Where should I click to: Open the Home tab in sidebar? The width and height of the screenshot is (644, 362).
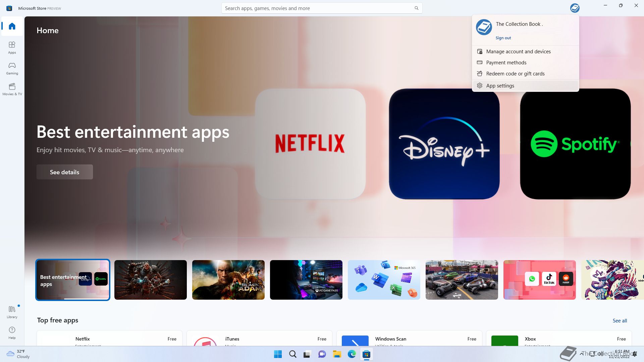12,26
